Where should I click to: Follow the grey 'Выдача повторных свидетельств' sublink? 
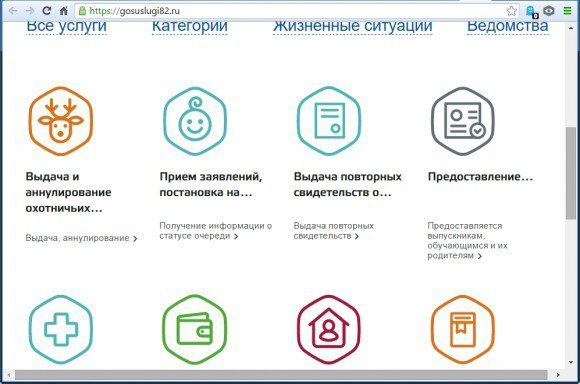(334, 231)
